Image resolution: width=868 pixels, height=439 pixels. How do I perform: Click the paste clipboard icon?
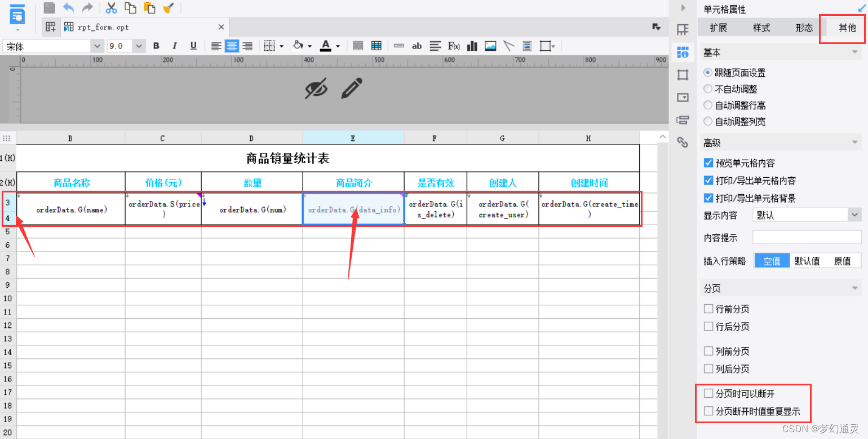pos(149,7)
